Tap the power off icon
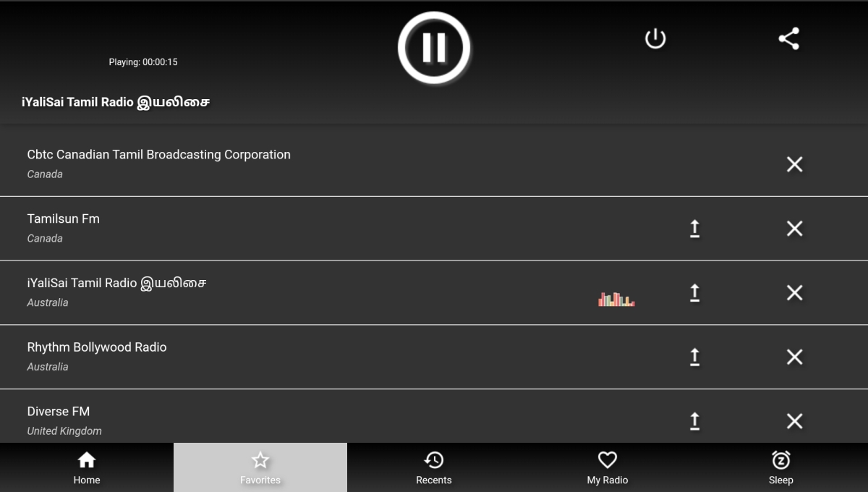The image size is (868, 492). [x=655, y=38]
